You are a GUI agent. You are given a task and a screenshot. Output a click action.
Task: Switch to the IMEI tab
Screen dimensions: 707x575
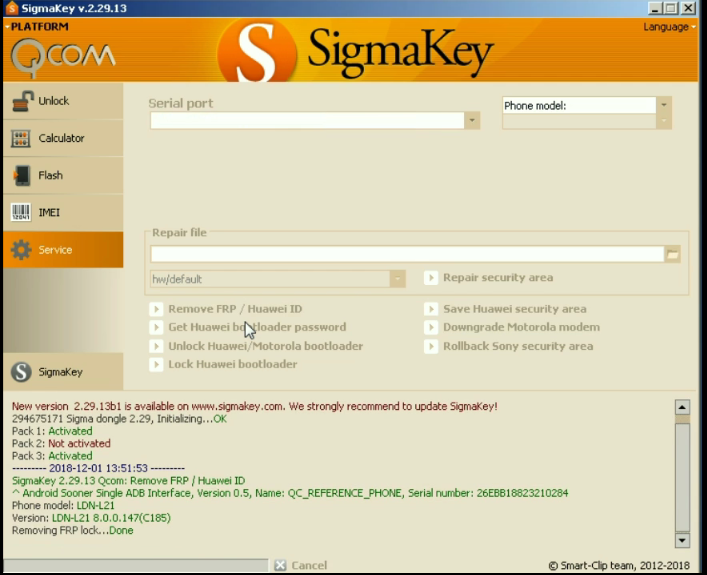pos(63,212)
